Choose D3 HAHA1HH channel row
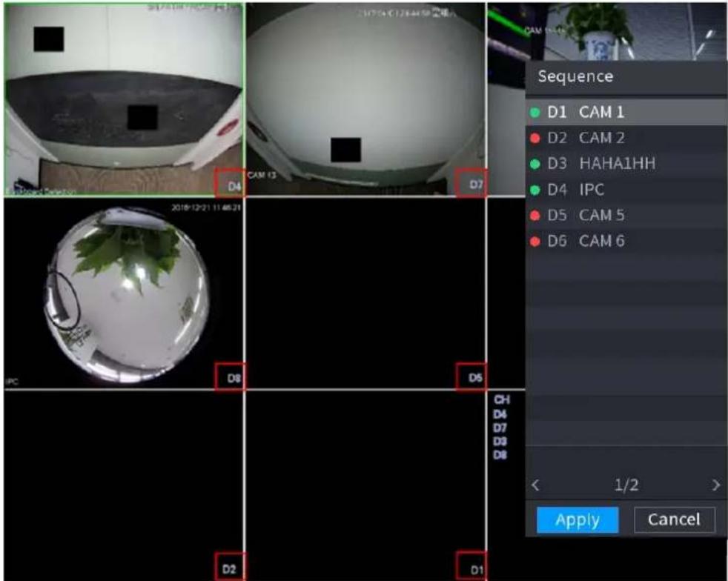Image resolution: width=728 pixels, height=581 pixels. coord(626,163)
